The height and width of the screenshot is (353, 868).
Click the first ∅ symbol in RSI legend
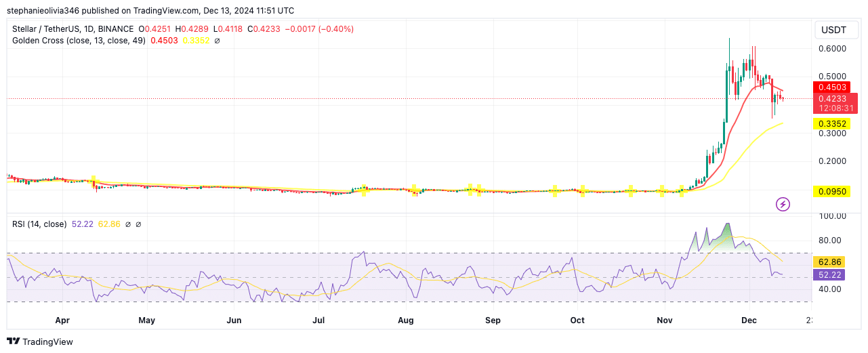coord(128,224)
